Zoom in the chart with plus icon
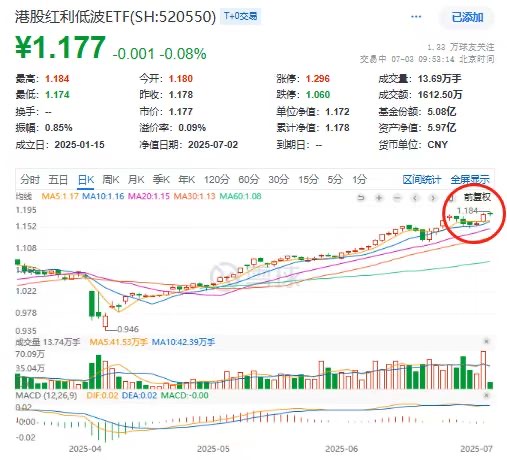The width and height of the screenshot is (507, 460). point(379,198)
